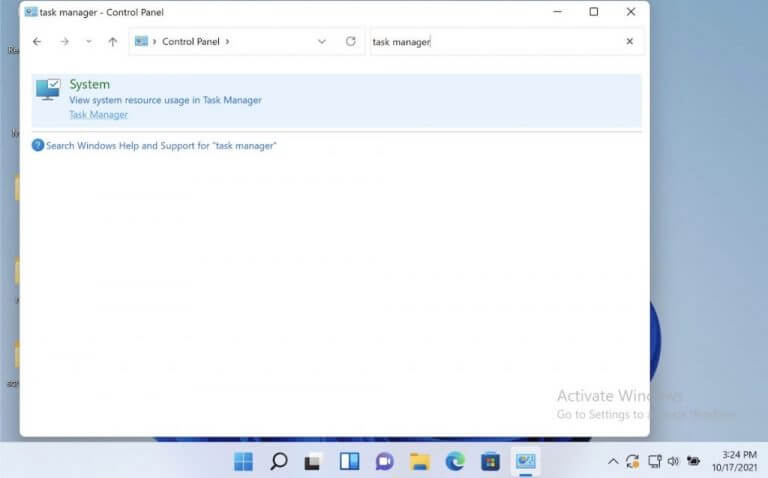Open the recent locations dropdown arrow
The height and width of the screenshot is (478, 768).
(x=89, y=42)
